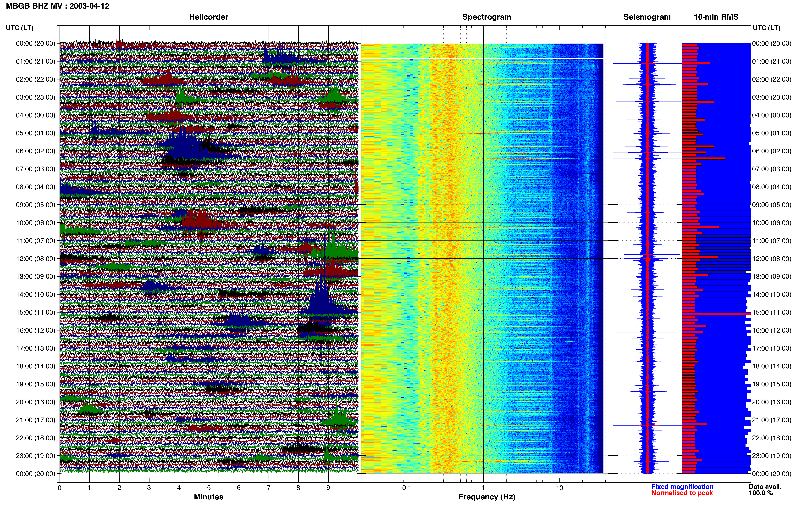Click tick label "8" on the Minutes axis
The image size is (812, 508).
pyautogui.click(x=298, y=488)
